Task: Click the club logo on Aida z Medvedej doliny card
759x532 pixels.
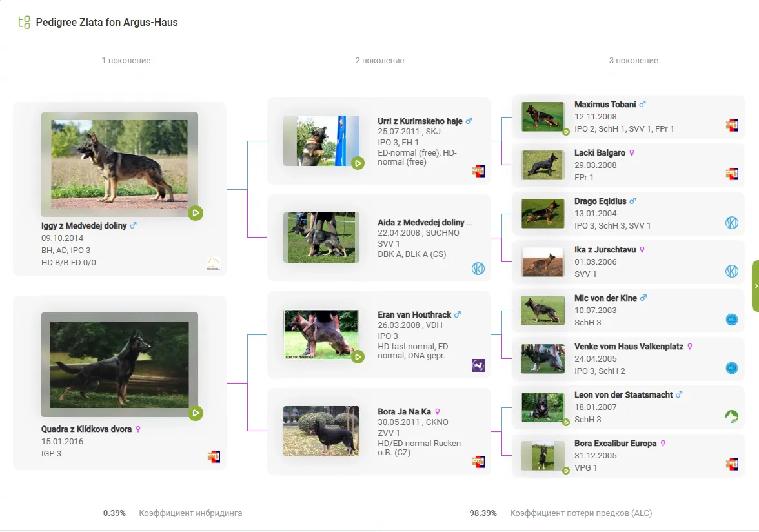Action: click(478, 269)
